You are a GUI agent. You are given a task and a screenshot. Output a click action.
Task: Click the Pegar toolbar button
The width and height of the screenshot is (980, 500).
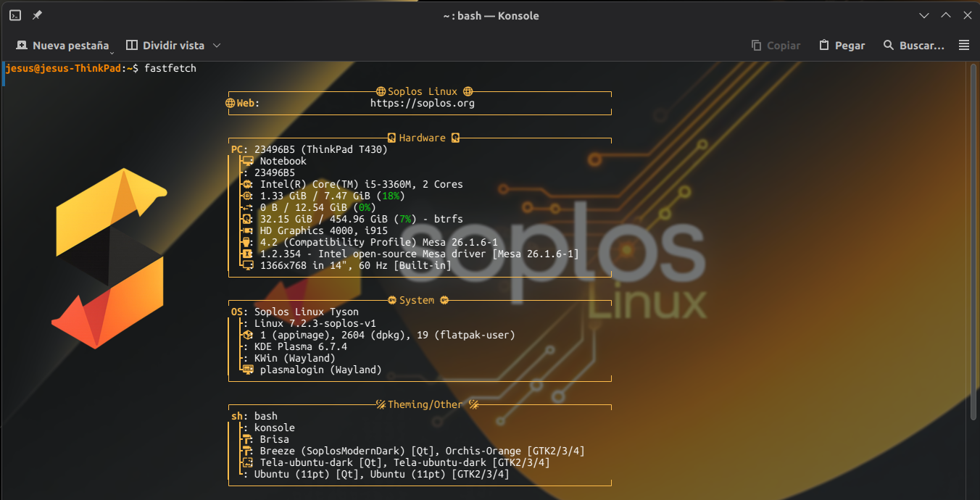tap(842, 45)
